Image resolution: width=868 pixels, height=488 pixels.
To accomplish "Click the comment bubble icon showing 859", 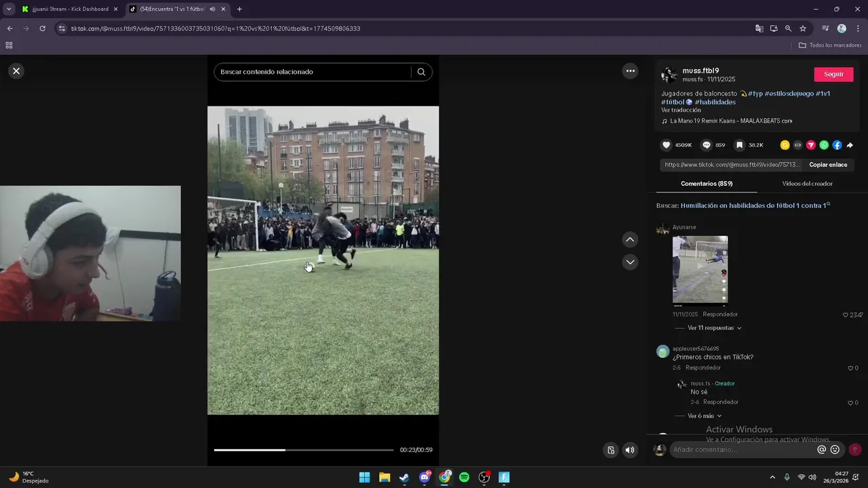I will [706, 145].
